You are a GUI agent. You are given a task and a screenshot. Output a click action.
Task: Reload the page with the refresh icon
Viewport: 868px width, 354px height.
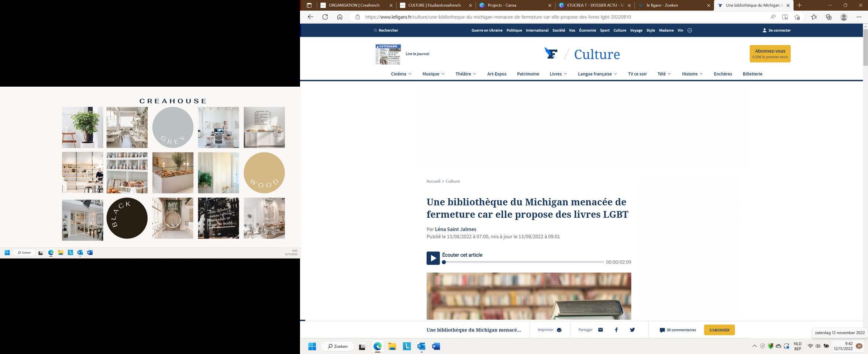325,17
